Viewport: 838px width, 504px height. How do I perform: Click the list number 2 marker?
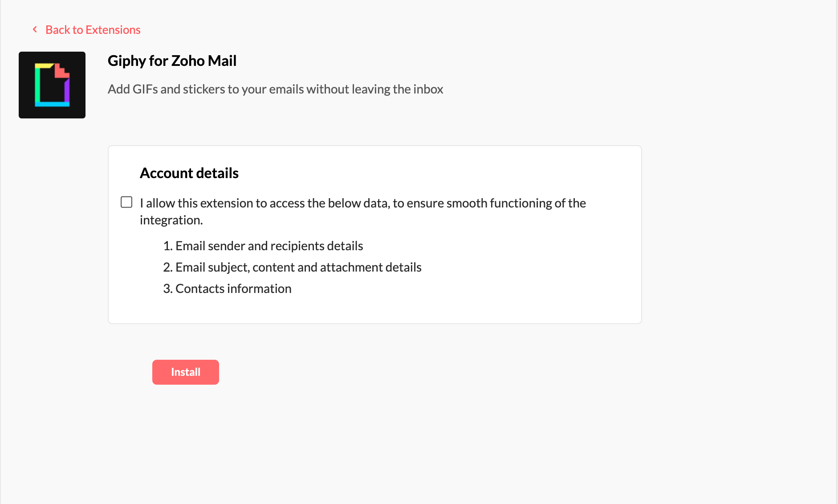(x=167, y=267)
